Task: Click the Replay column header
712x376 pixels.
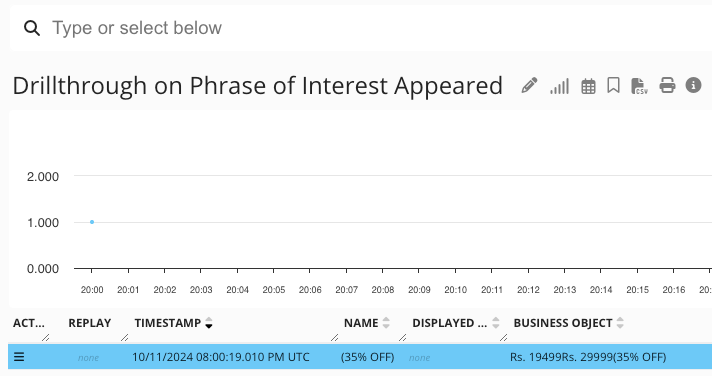Action: [x=89, y=323]
